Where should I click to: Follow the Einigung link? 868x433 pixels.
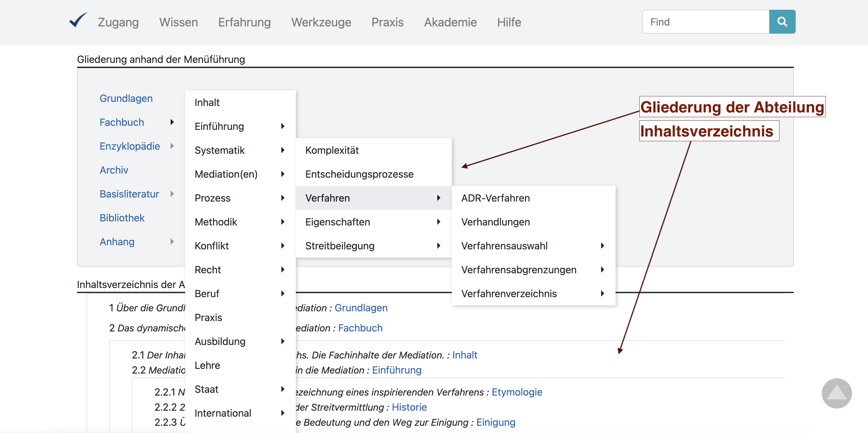[495, 422]
